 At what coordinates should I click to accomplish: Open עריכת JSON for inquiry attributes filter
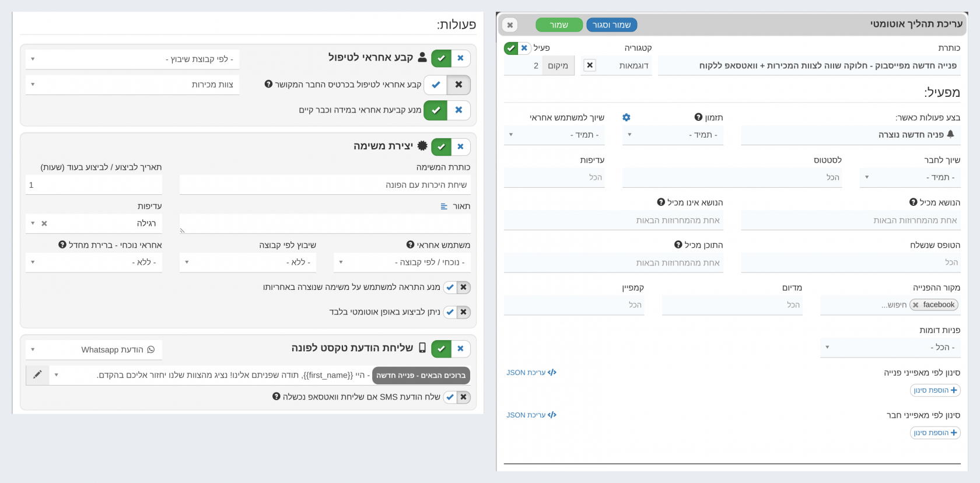pos(531,373)
